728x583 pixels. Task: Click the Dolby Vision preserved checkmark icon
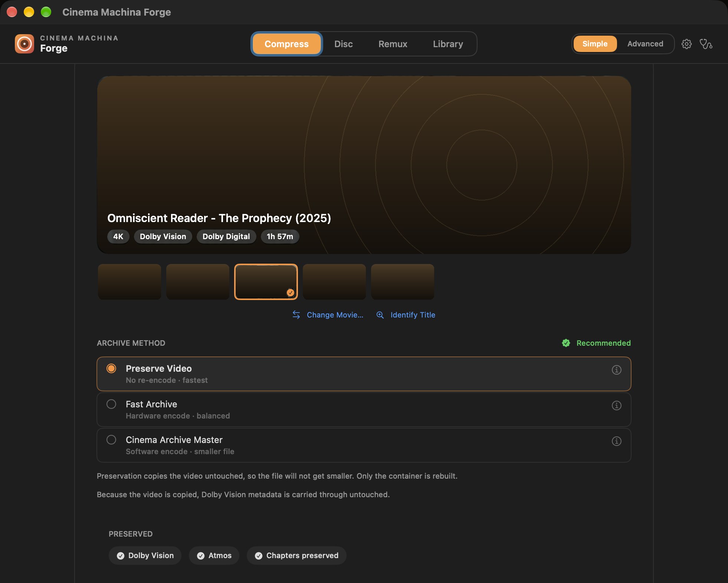tap(121, 556)
